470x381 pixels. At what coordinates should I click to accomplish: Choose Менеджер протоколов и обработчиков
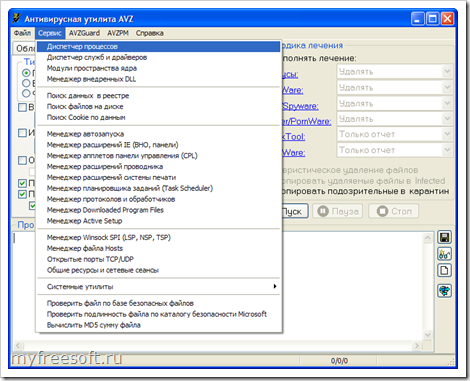coord(158,199)
